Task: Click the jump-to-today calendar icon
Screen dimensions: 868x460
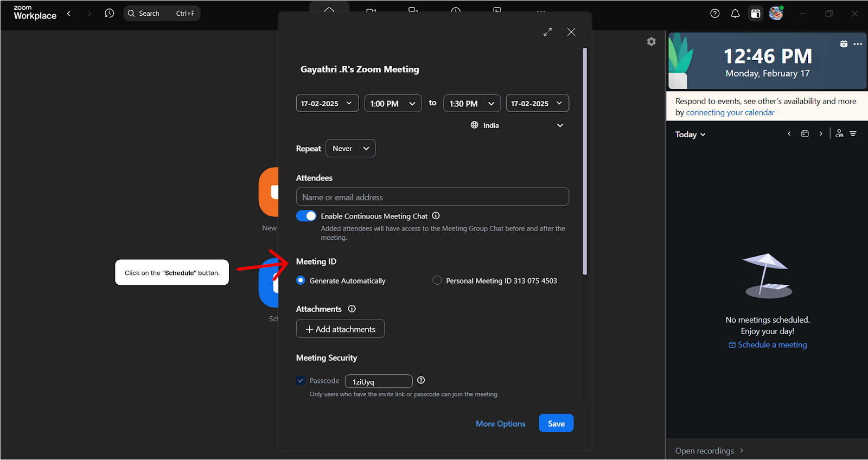Action: pyautogui.click(x=805, y=134)
